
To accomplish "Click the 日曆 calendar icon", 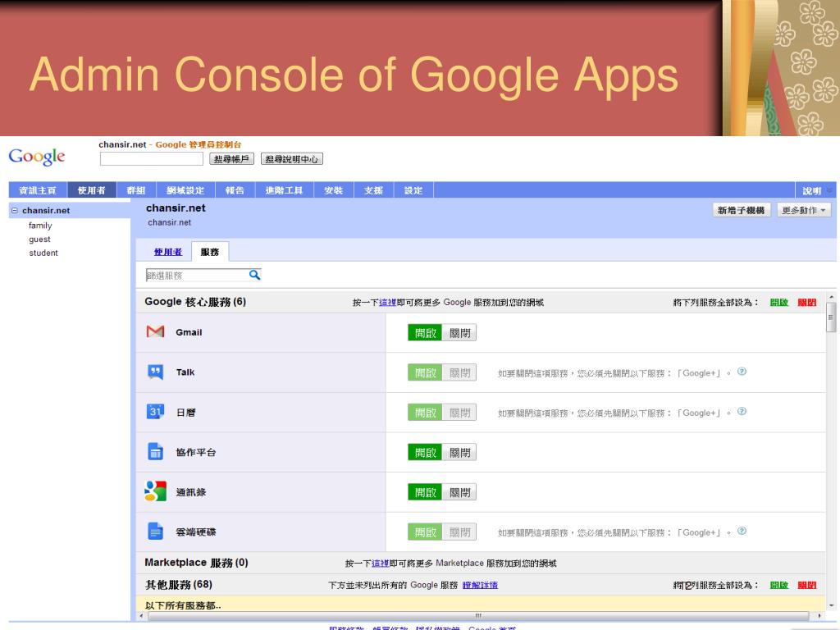I will point(155,412).
